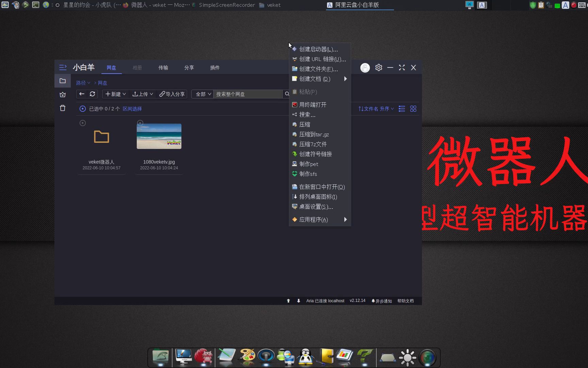Open settings gear in 小白羊 window
Image resolution: width=588 pixels, height=368 pixels.
[379, 67]
